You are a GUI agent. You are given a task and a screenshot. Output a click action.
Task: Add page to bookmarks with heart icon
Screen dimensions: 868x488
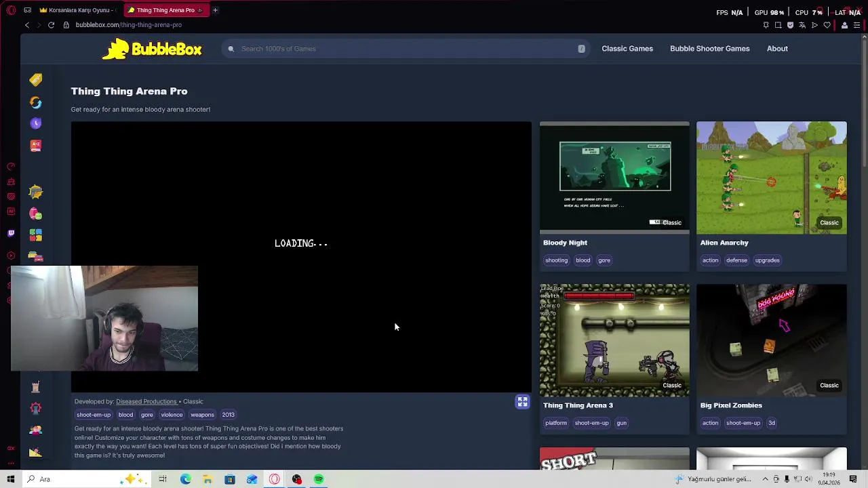click(827, 25)
